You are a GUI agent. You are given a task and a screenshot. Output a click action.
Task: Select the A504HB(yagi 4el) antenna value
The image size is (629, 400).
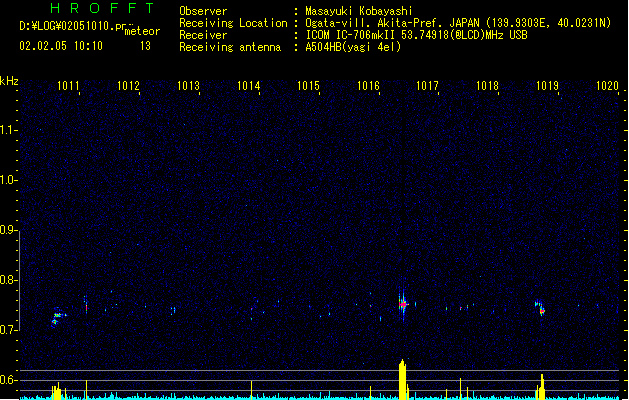(x=353, y=47)
